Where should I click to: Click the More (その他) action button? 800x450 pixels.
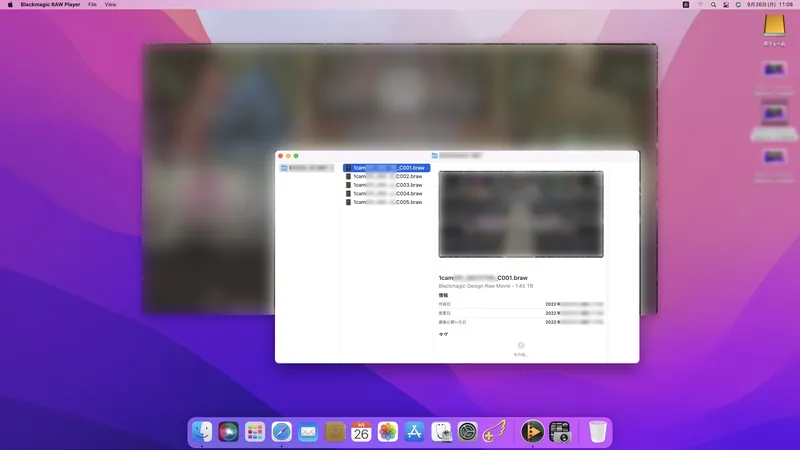tap(521, 346)
